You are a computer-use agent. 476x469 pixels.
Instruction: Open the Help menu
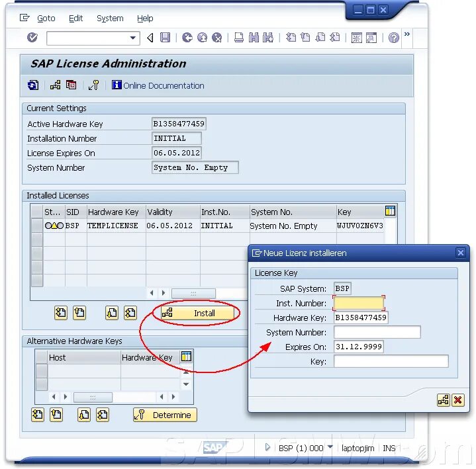coord(145,19)
